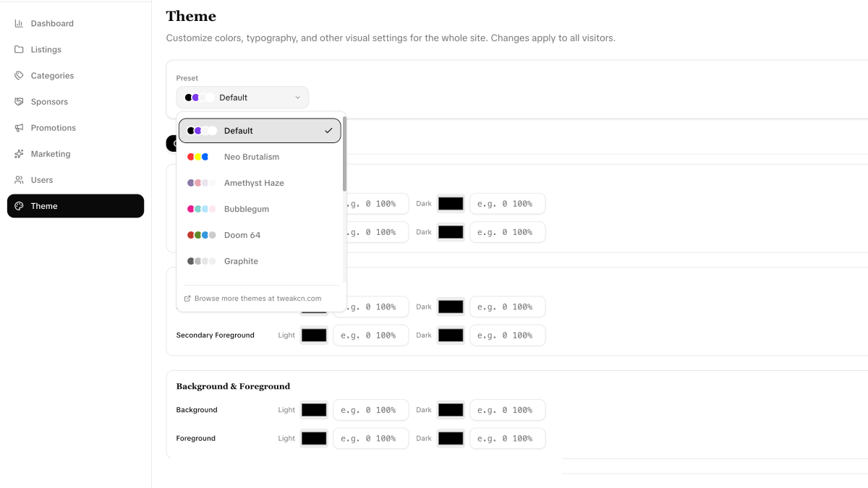This screenshot has height=488, width=868.
Task: Click the Background Dark value input field
Action: pos(507,410)
